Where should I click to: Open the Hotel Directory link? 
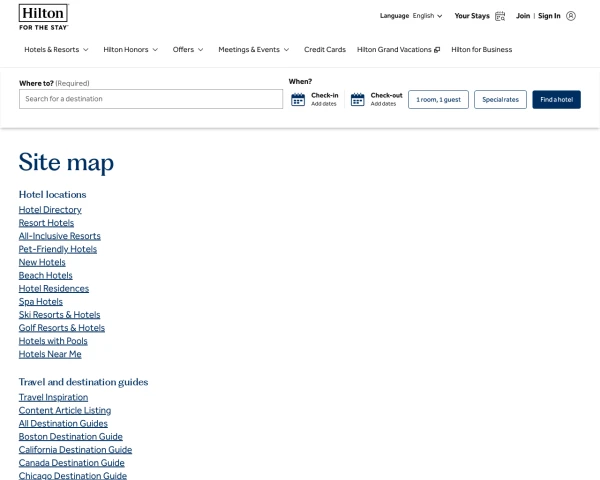click(50, 210)
